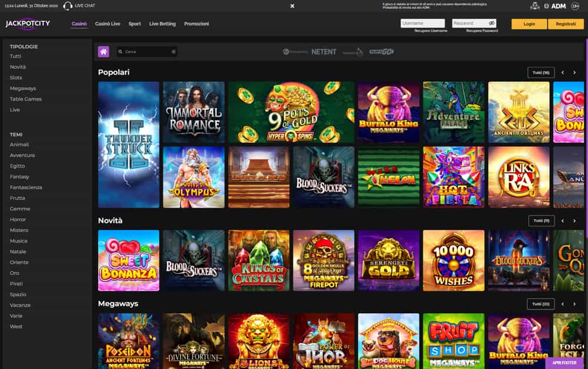This screenshot has height=369, width=588.
Task: Open Hot Fiesta game thumbnail
Action: tap(454, 177)
